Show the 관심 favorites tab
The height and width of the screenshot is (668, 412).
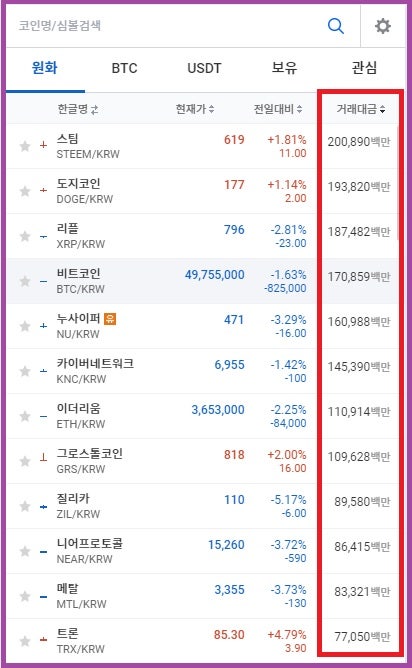(x=364, y=68)
